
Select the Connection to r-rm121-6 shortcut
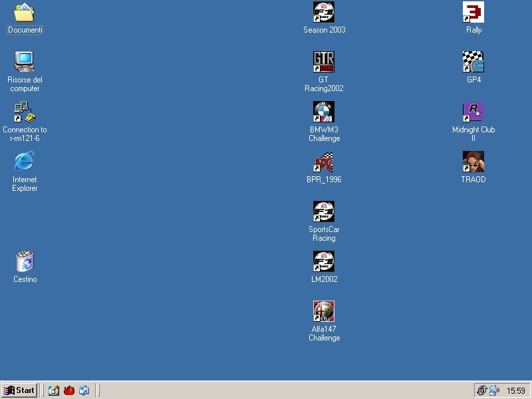point(25,112)
